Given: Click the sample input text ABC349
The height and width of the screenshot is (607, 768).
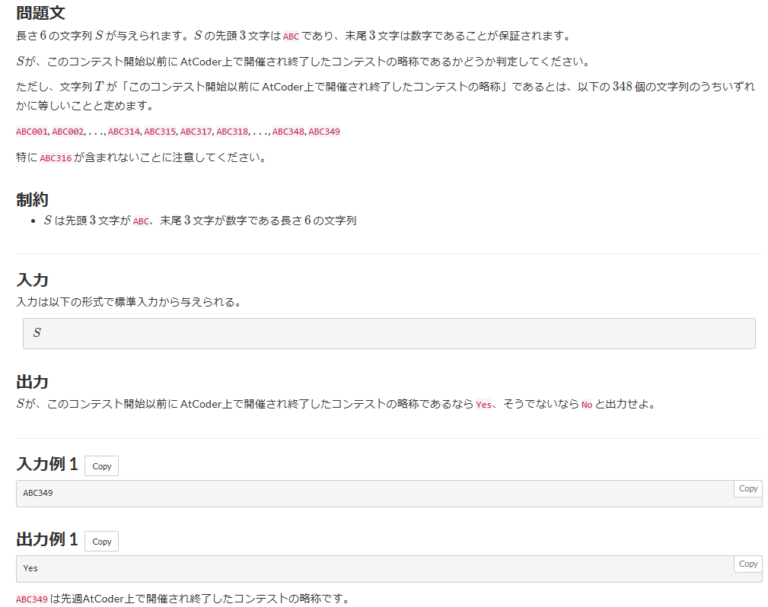Looking at the screenshot, I should point(38,493).
